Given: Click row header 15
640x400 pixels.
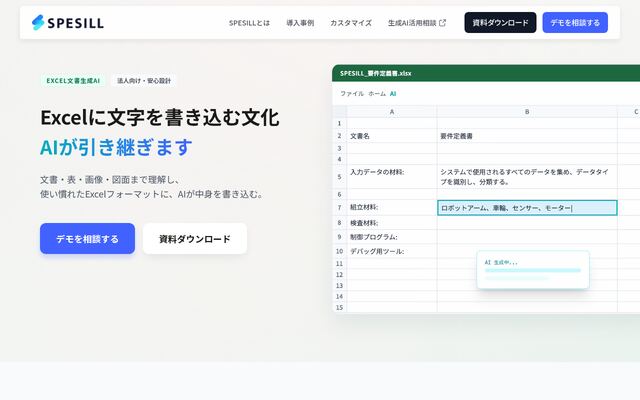Looking at the screenshot, I should pos(339,307).
